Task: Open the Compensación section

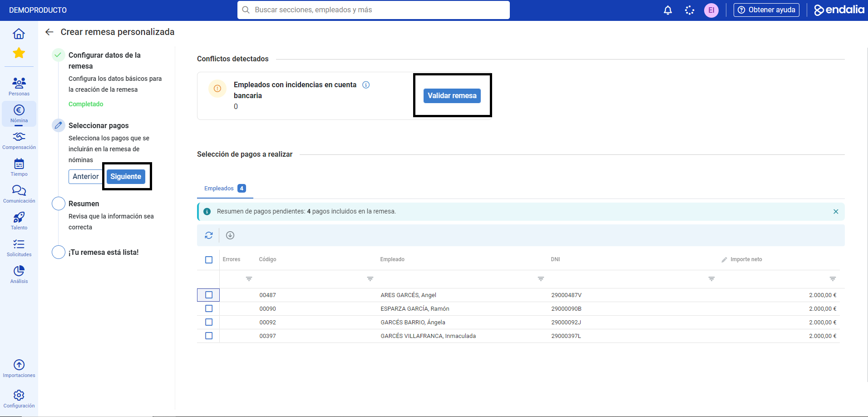Action: click(x=19, y=140)
